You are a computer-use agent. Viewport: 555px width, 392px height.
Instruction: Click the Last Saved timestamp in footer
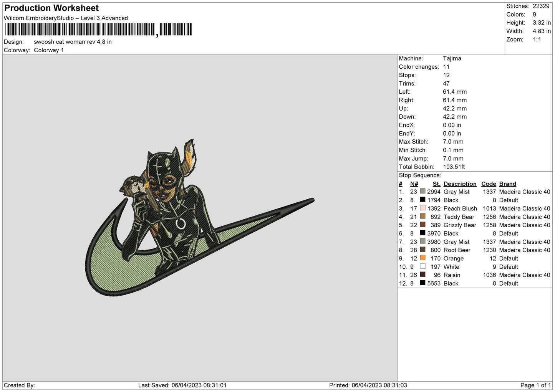(182, 385)
